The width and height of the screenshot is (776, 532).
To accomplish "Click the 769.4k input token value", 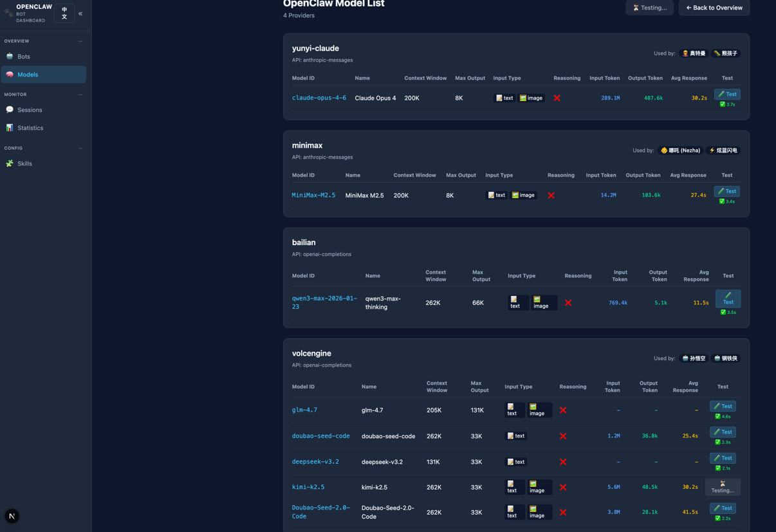I will click(618, 302).
